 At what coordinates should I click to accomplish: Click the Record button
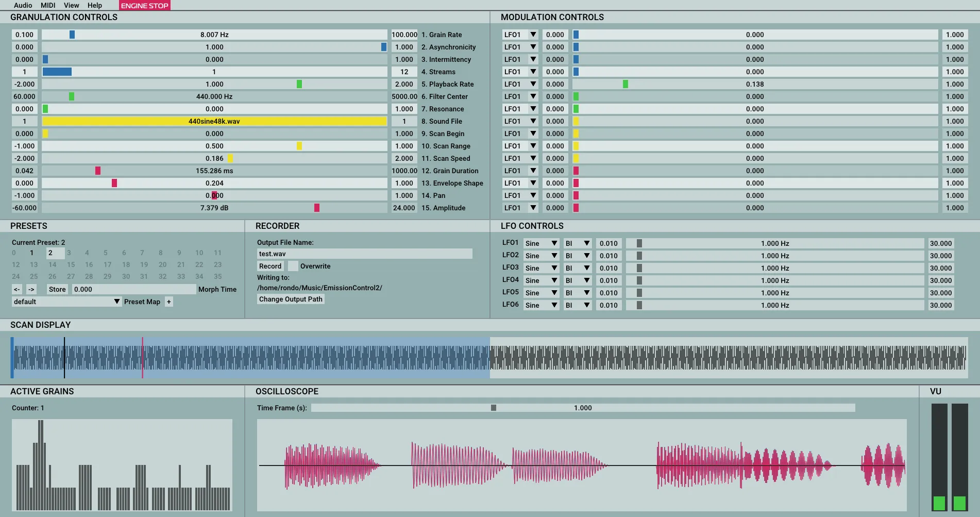[x=271, y=266]
